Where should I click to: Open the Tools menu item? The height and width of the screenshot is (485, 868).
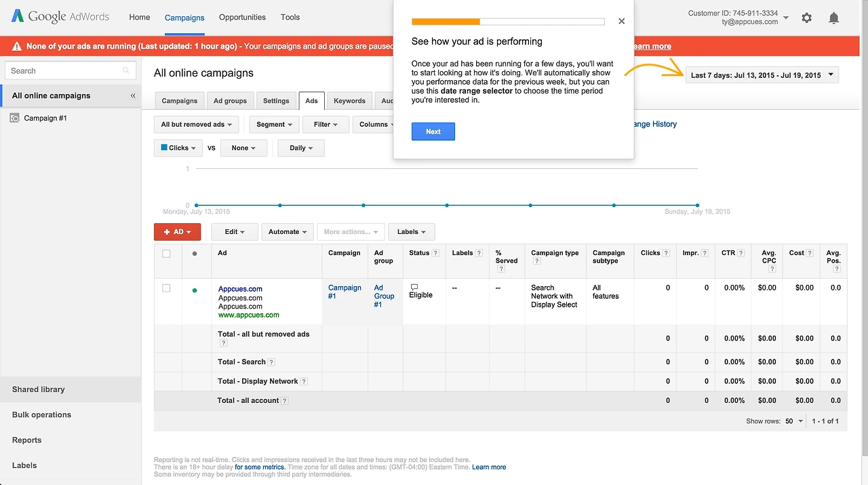point(290,18)
